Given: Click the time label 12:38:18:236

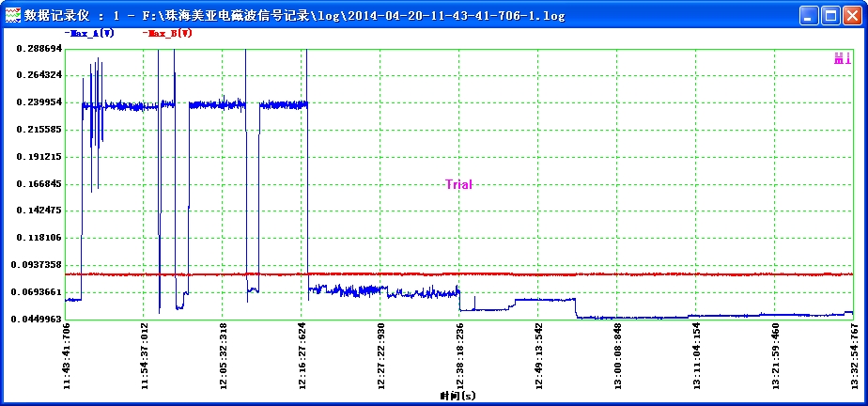Looking at the screenshot, I should (460, 355).
